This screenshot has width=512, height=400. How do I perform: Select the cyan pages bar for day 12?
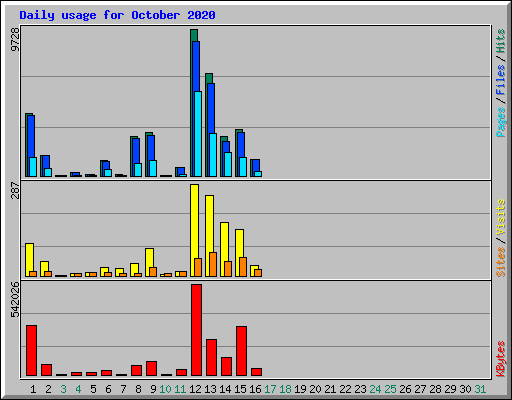tap(198, 134)
